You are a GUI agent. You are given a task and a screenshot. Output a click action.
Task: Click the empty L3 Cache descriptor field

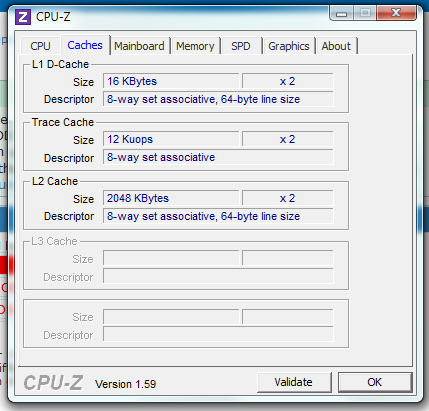pyautogui.click(x=218, y=276)
